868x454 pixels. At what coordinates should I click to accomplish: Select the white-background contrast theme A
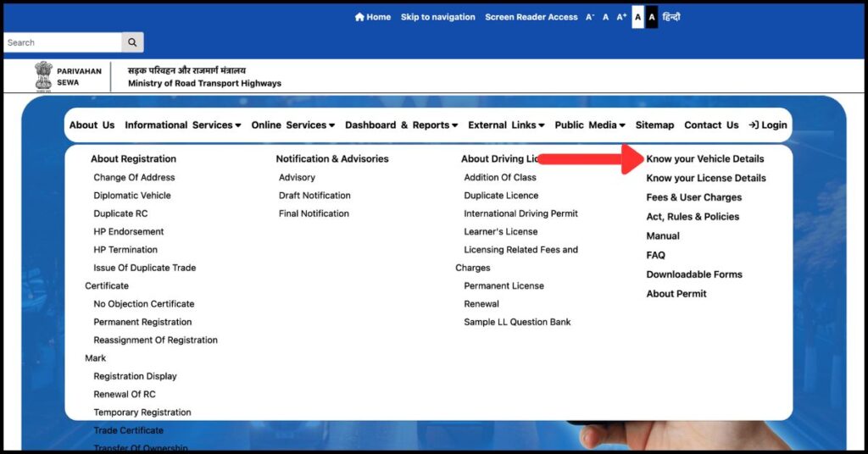click(x=637, y=17)
